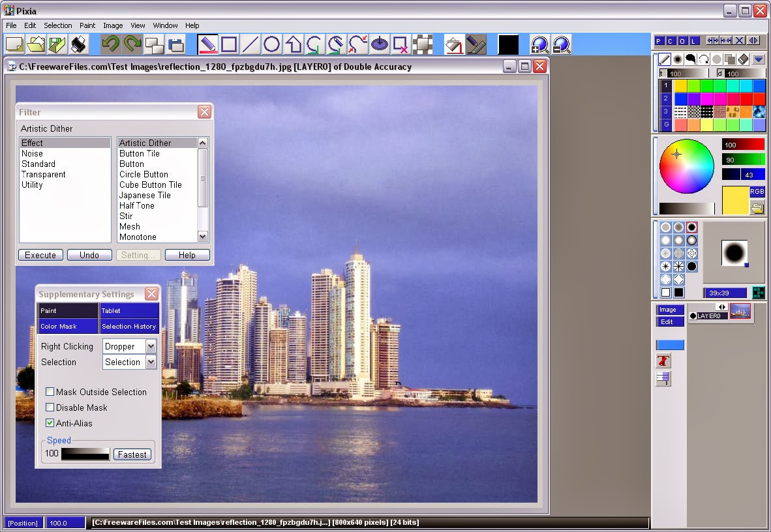Click the LAYER0 thumbnail preview
Viewport: 771px width, 532px height.
(740, 311)
